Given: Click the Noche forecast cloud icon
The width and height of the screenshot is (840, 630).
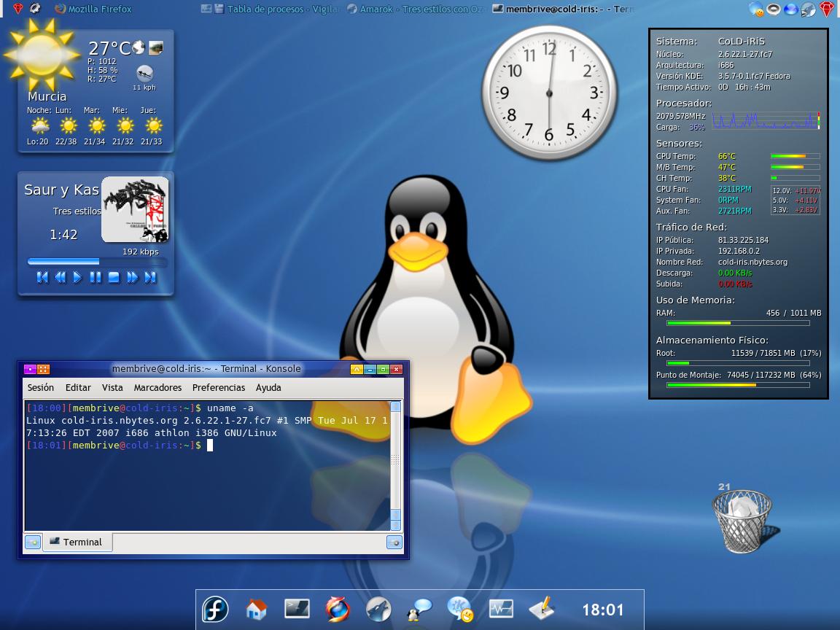Looking at the screenshot, I should point(39,126).
